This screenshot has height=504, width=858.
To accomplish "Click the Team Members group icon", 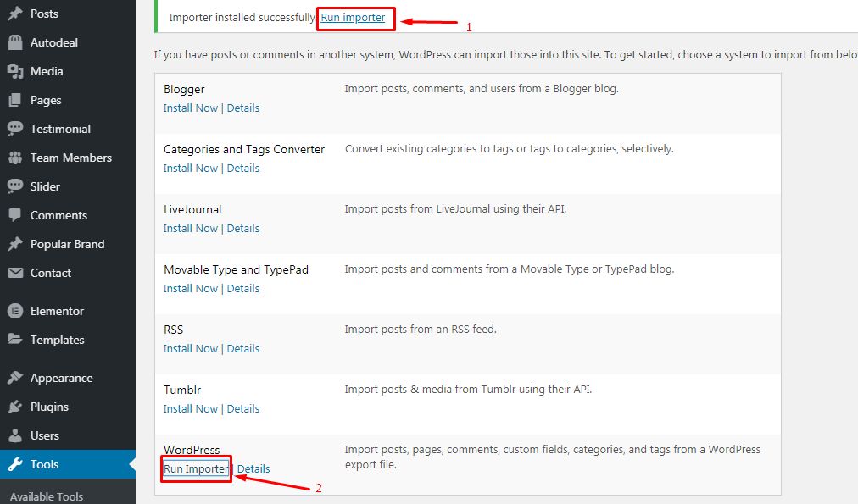I will (15, 158).
